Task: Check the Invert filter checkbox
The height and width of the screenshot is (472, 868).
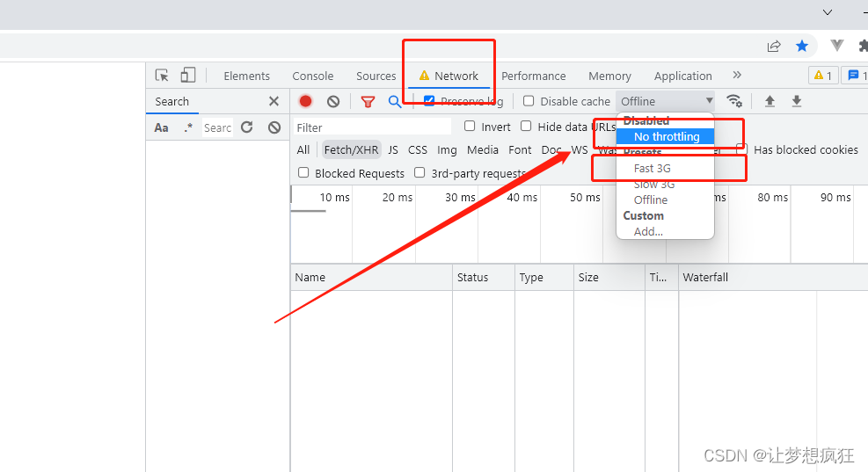Action: tap(470, 127)
